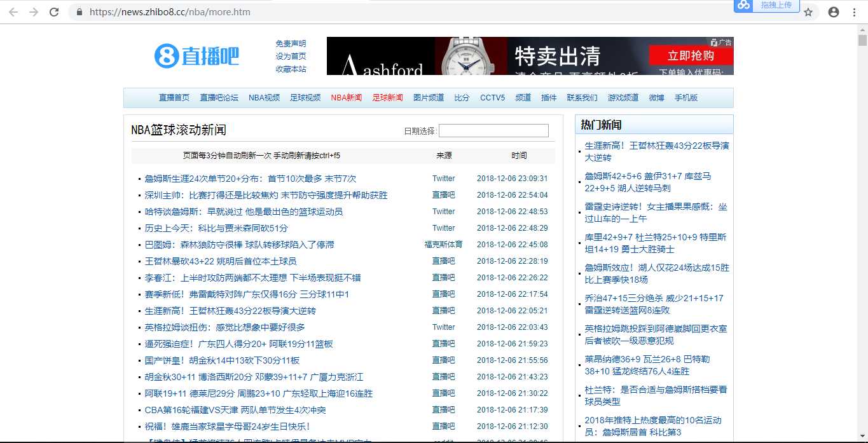The height and width of the screenshot is (443, 868).
Task: Open news 哈特谈詹姆斯
Action: coord(244,212)
